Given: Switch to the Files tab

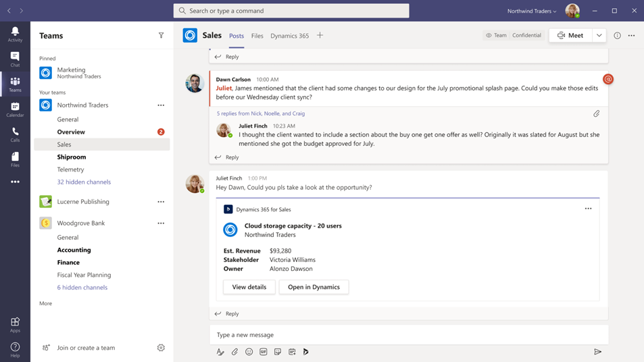Looking at the screenshot, I should click(x=257, y=36).
